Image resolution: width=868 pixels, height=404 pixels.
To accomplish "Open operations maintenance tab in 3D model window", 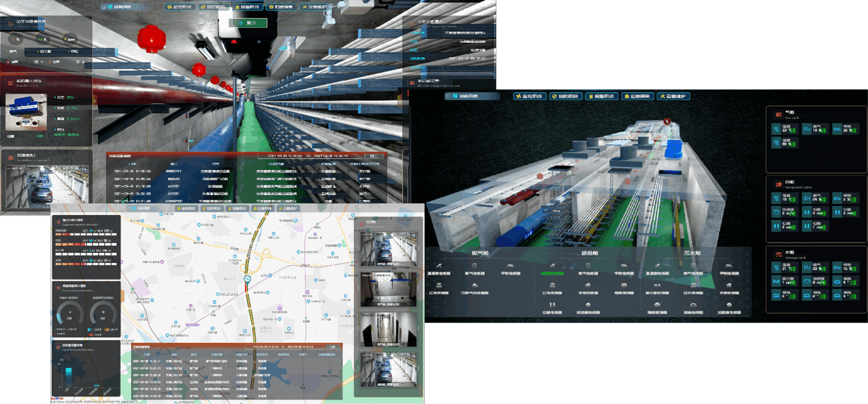I will (x=673, y=96).
